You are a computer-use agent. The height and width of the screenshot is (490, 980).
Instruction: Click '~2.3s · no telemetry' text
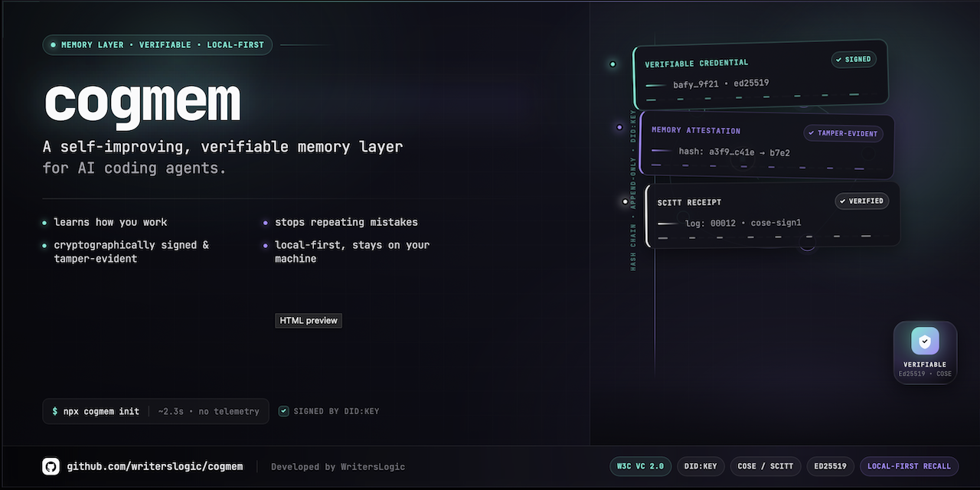[208, 411]
